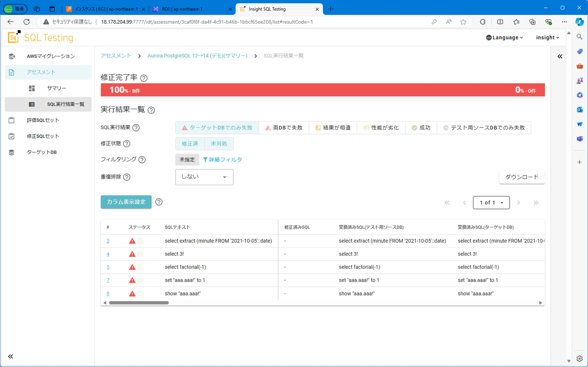
Task: Select アセスメント sidebar item
Action: (48, 72)
